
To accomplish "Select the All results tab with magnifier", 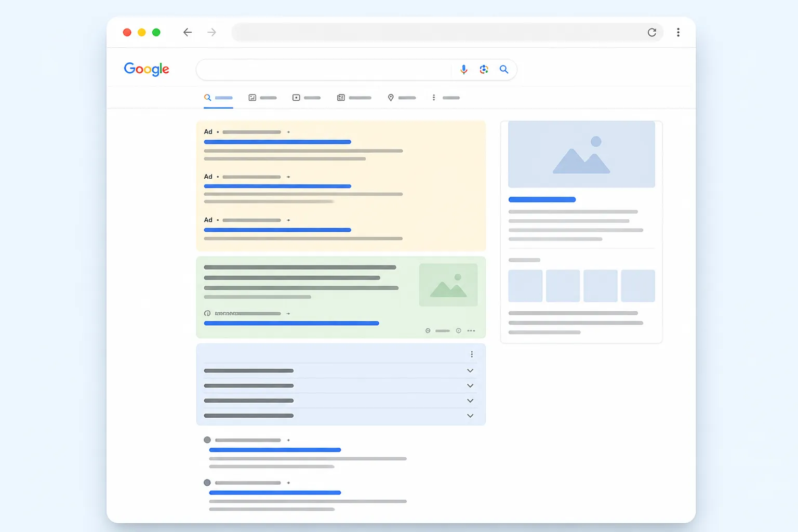I will tap(218, 98).
